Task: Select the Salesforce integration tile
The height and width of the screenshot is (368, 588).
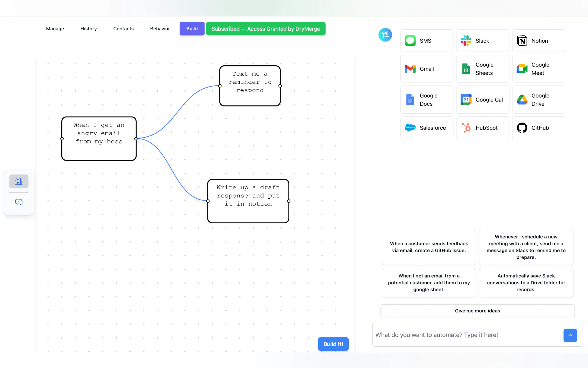Action: [x=427, y=128]
